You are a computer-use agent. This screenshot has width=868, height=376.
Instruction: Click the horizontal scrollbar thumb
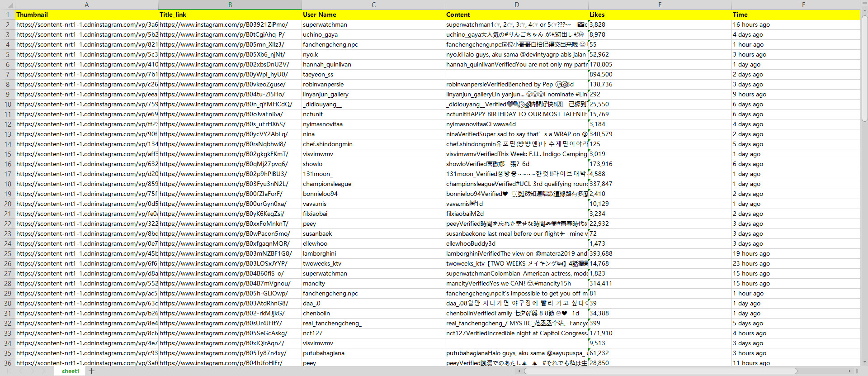(x=660, y=371)
